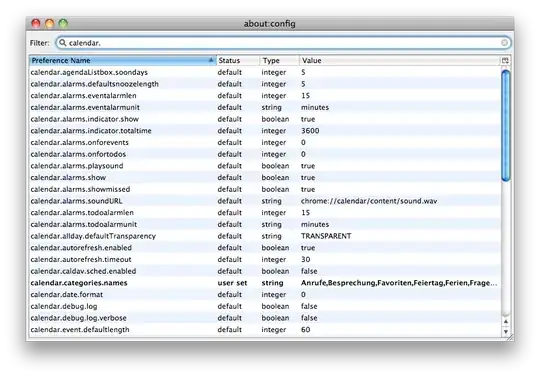The width and height of the screenshot is (540, 377).
Task: Close the about:config window
Action: 36,23
